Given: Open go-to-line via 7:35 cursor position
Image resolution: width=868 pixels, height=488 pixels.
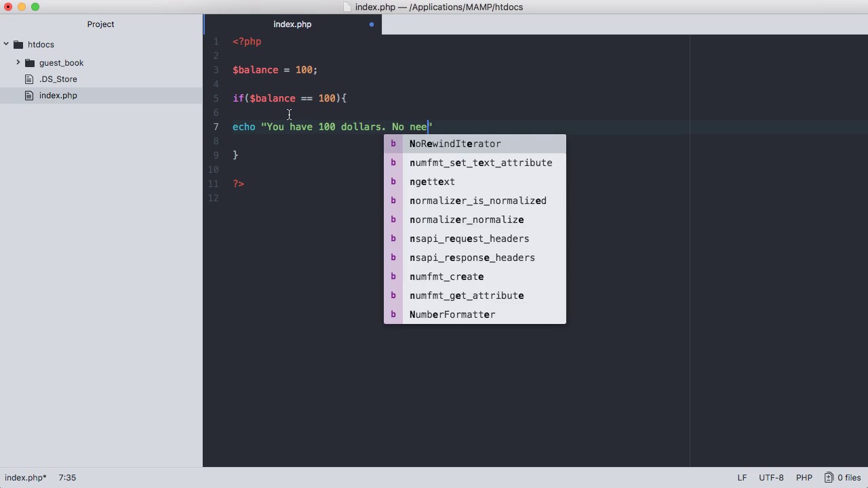Looking at the screenshot, I should click(x=67, y=478).
